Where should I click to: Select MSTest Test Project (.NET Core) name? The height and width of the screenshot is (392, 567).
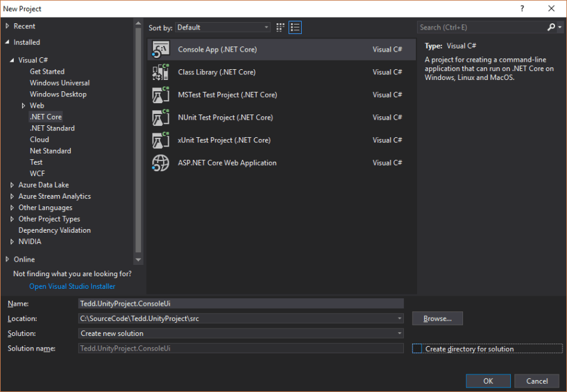[x=227, y=94]
